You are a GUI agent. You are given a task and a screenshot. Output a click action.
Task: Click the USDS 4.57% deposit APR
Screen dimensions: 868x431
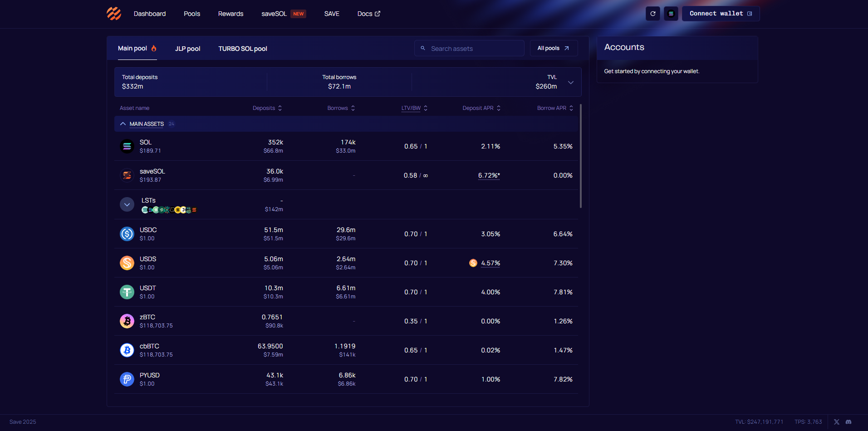[x=490, y=263]
